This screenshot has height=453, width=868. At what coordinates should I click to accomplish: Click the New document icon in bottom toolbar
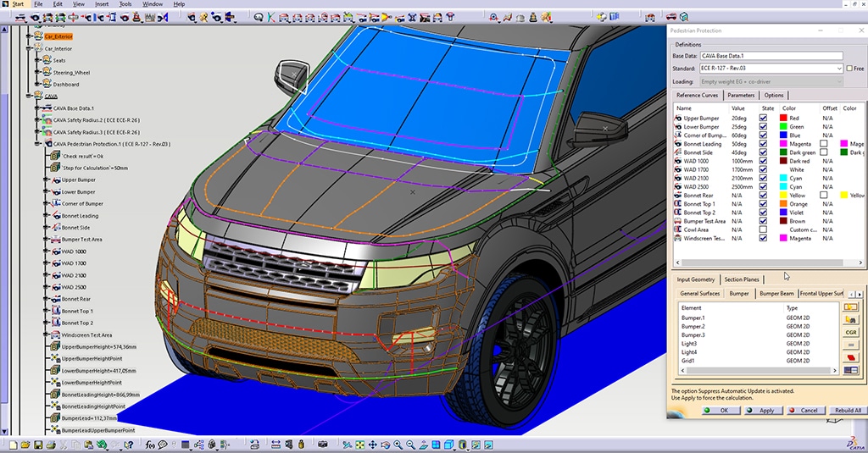tap(14, 445)
